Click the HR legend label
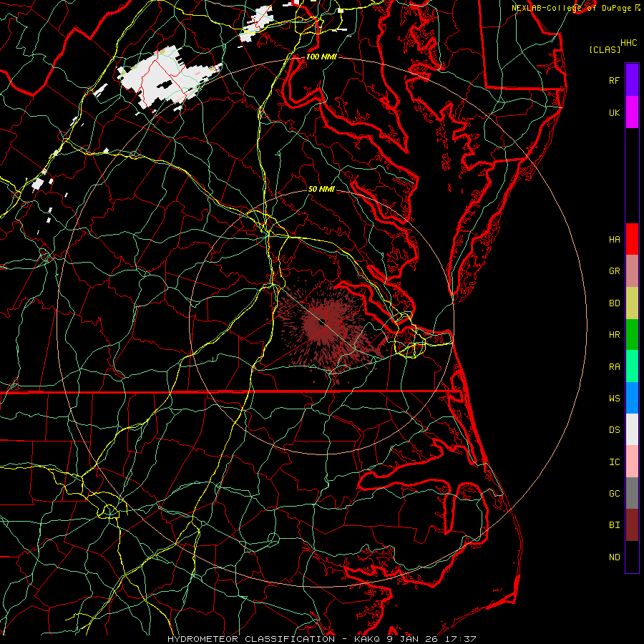The image size is (644, 644). tap(615, 335)
